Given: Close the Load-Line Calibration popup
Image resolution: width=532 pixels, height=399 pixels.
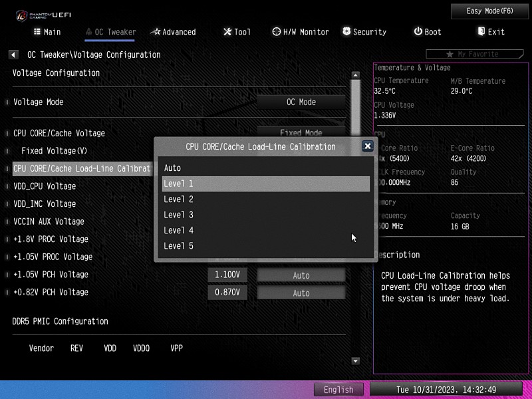Looking at the screenshot, I should click(x=367, y=146).
